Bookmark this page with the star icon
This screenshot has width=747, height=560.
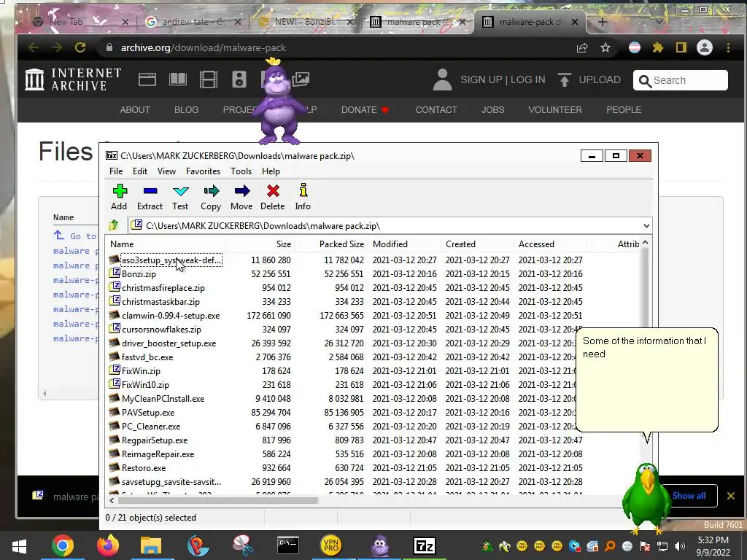click(605, 47)
